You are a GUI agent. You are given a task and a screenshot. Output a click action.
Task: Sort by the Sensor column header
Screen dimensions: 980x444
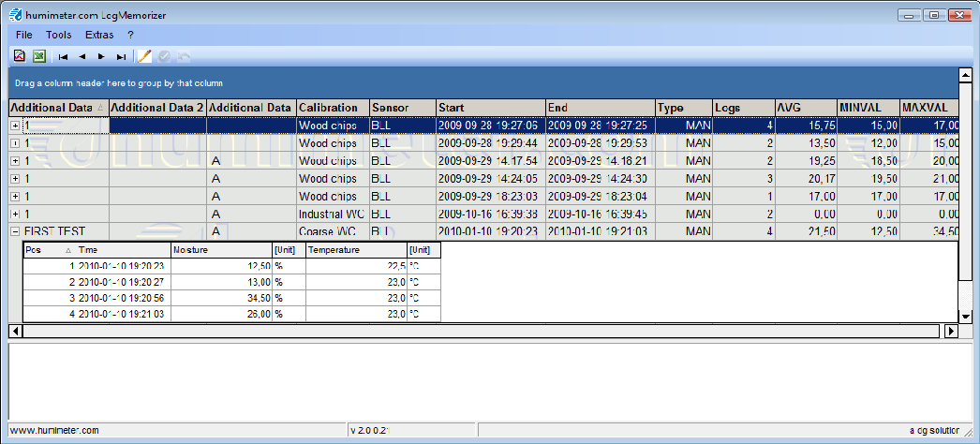coord(403,108)
